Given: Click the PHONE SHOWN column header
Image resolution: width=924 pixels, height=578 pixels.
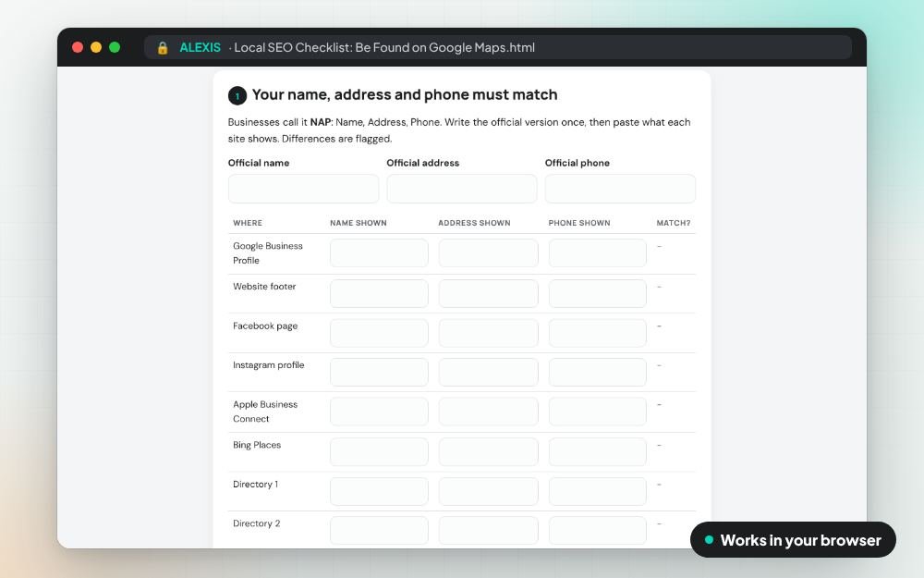Looking at the screenshot, I should click(579, 223).
